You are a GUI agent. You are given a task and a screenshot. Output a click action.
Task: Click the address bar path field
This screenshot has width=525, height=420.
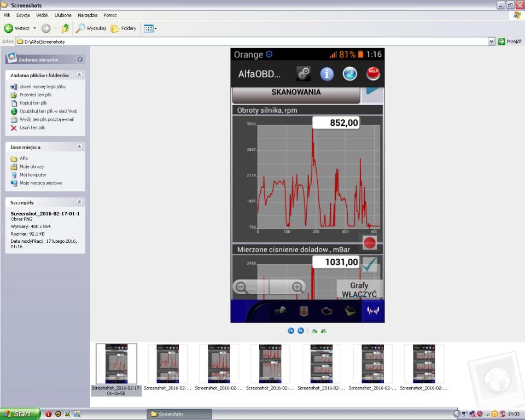[x=252, y=42]
